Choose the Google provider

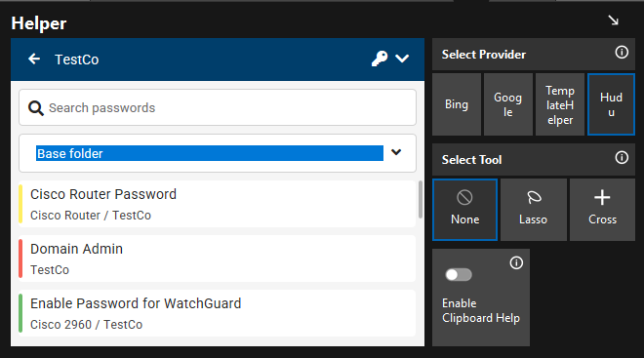click(x=508, y=104)
